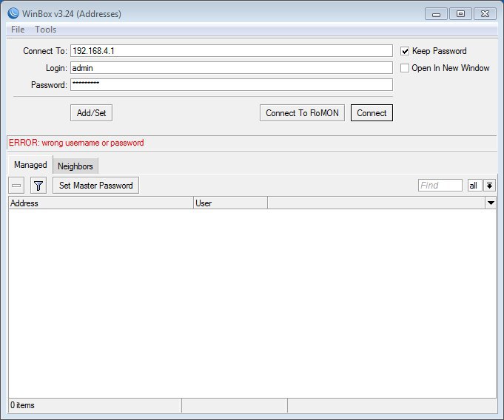Click the Add/Set button
This screenshot has width=504, height=420.
[x=91, y=113]
